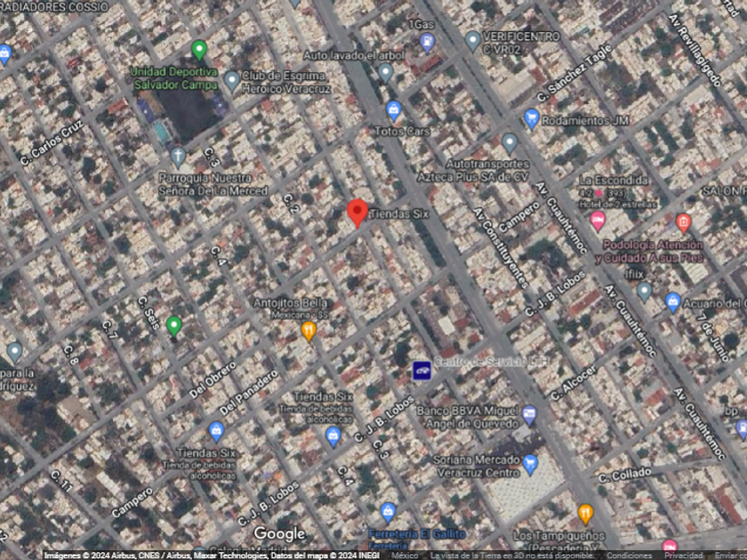Screen dimensions: 747x560
Task: Select the green Unidad Deportiva Salvador Campa pin
Action: (x=199, y=50)
